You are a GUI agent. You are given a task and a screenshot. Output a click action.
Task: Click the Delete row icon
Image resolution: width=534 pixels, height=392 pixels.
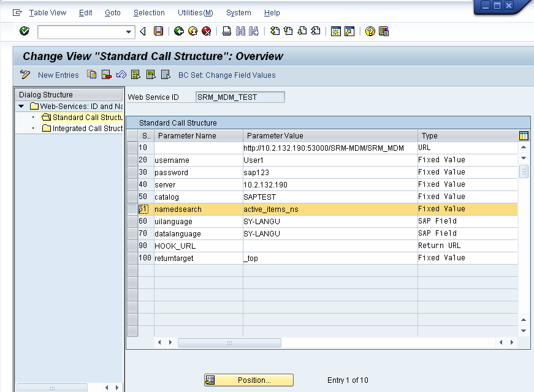(x=107, y=75)
